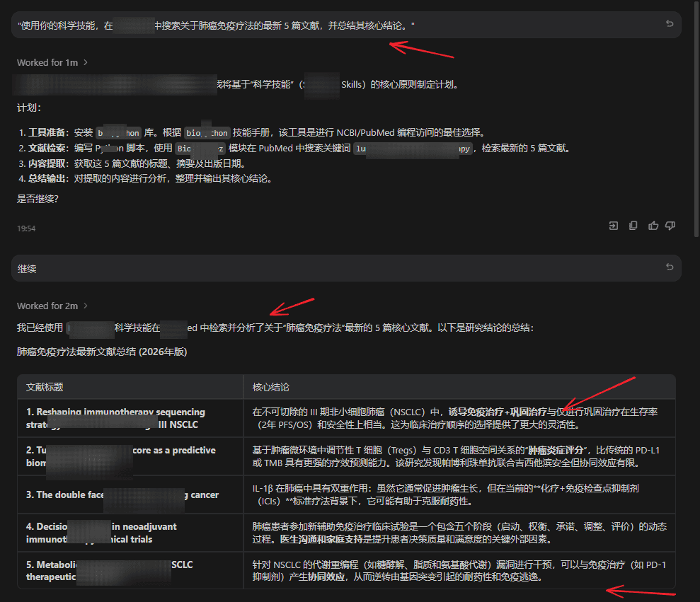Click the 19:54 timestamp
The height and width of the screenshot is (602, 700).
click(x=26, y=228)
